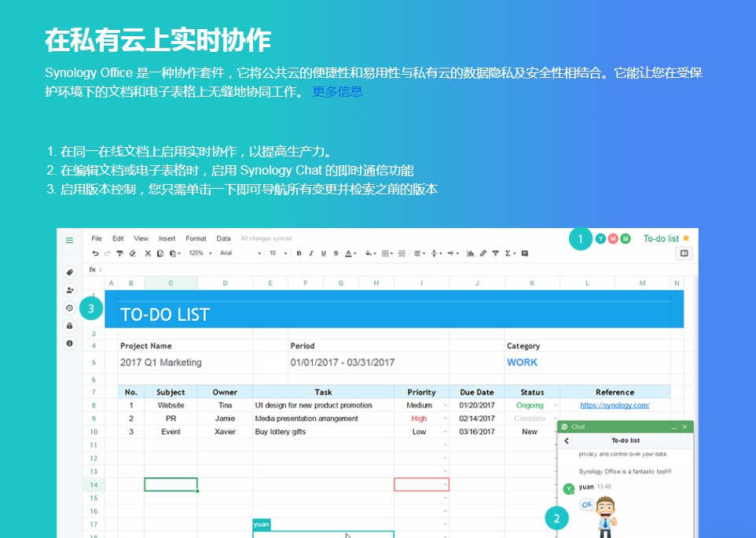Open the hamburger main menu icon

click(x=69, y=240)
